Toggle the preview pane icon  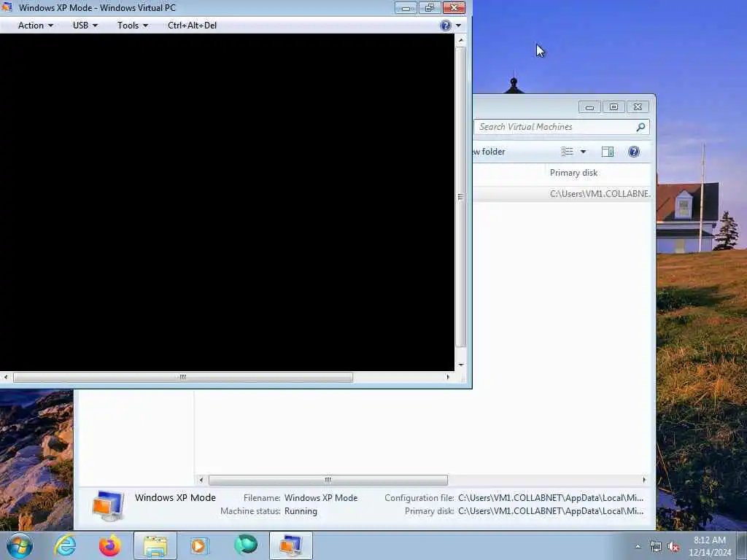coord(608,152)
